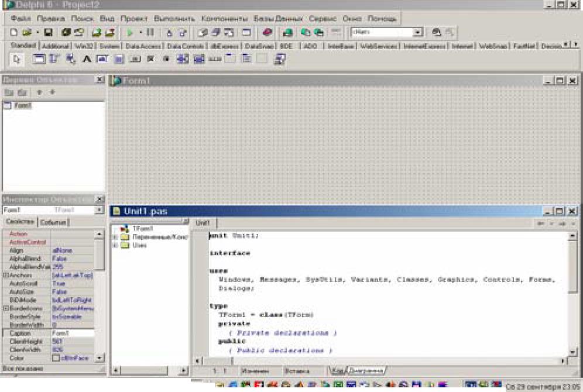Open the Файл menu

[x=21, y=19]
